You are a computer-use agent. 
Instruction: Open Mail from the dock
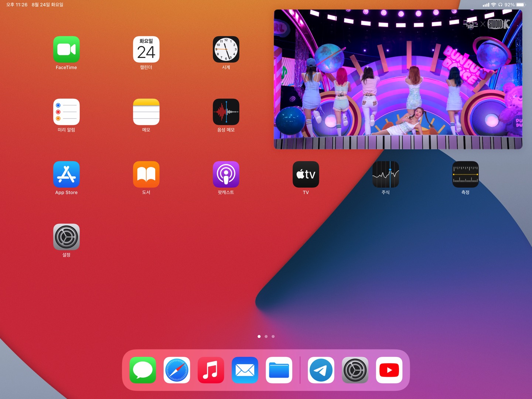pos(245,370)
